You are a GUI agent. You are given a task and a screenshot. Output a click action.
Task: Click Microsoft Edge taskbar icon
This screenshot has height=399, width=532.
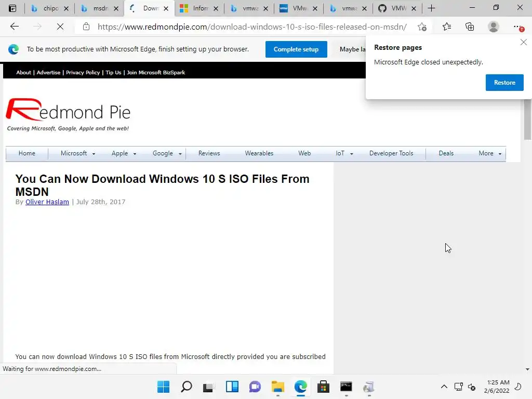301,387
